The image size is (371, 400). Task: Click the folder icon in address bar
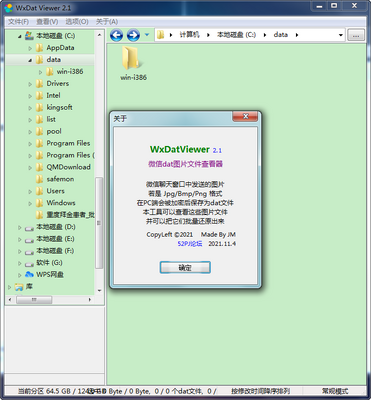(161, 35)
